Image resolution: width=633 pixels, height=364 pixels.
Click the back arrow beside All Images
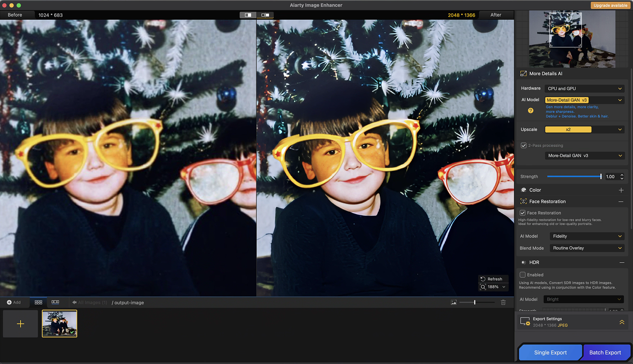click(74, 303)
